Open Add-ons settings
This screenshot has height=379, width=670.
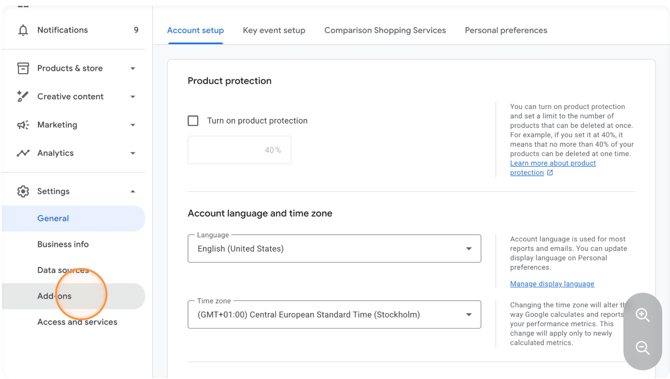tap(73, 296)
